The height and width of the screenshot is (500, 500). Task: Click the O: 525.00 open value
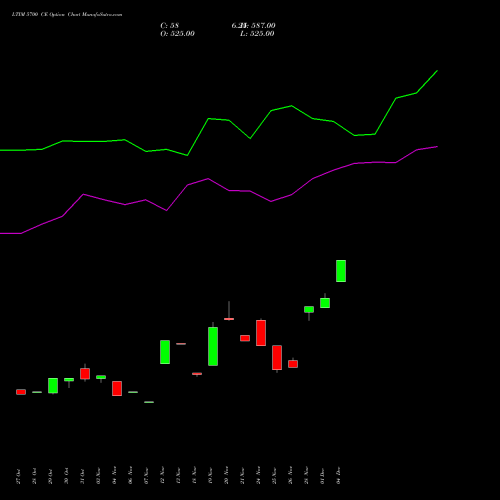pos(177,34)
